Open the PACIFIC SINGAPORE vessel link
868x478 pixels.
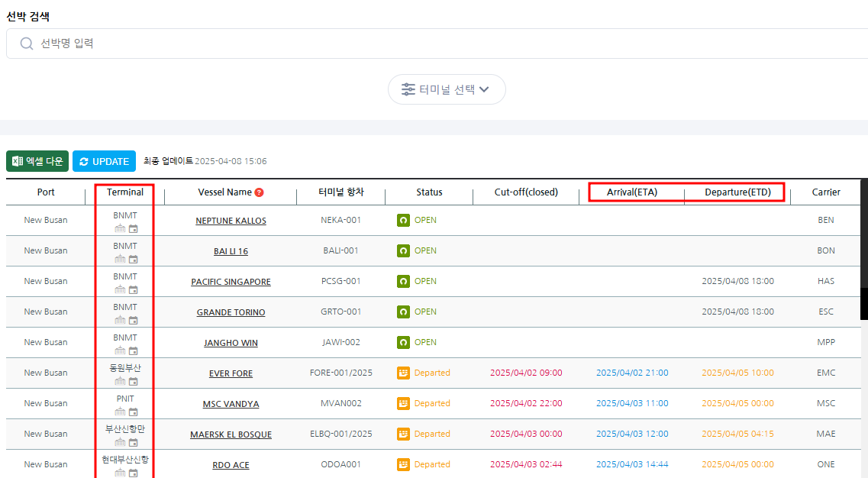[231, 281]
